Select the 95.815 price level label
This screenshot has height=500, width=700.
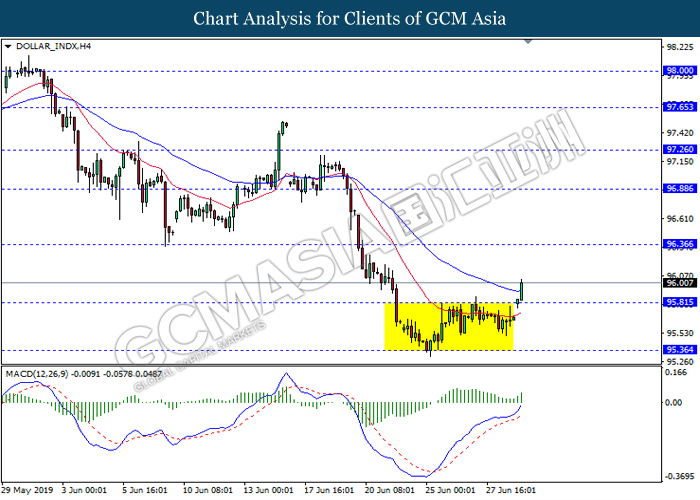[x=679, y=302]
